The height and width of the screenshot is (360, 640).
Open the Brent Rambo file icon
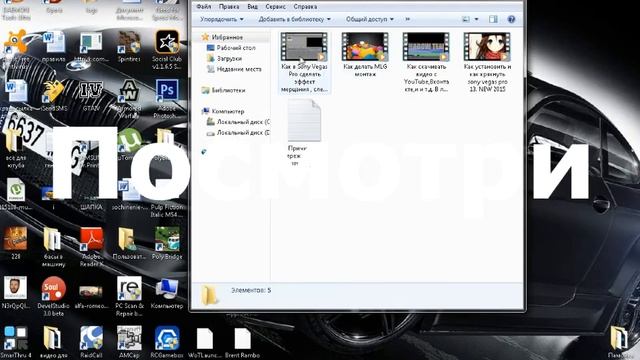pyautogui.click(x=242, y=343)
